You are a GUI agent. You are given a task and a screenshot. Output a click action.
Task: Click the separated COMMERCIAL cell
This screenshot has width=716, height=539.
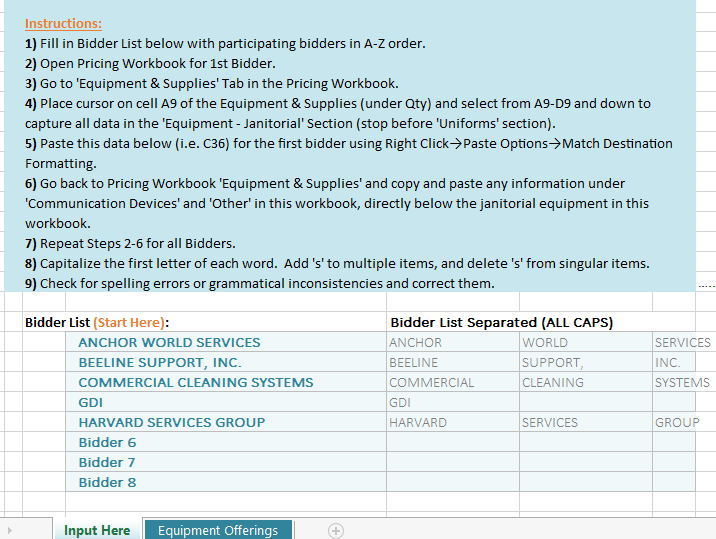coord(453,382)
